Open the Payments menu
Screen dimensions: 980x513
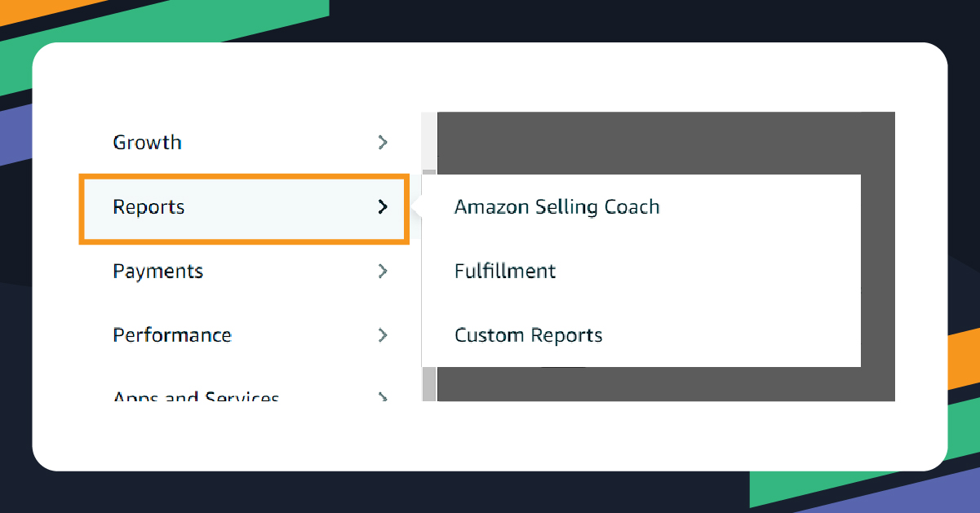pyautogui.click(x=157, y=271)
